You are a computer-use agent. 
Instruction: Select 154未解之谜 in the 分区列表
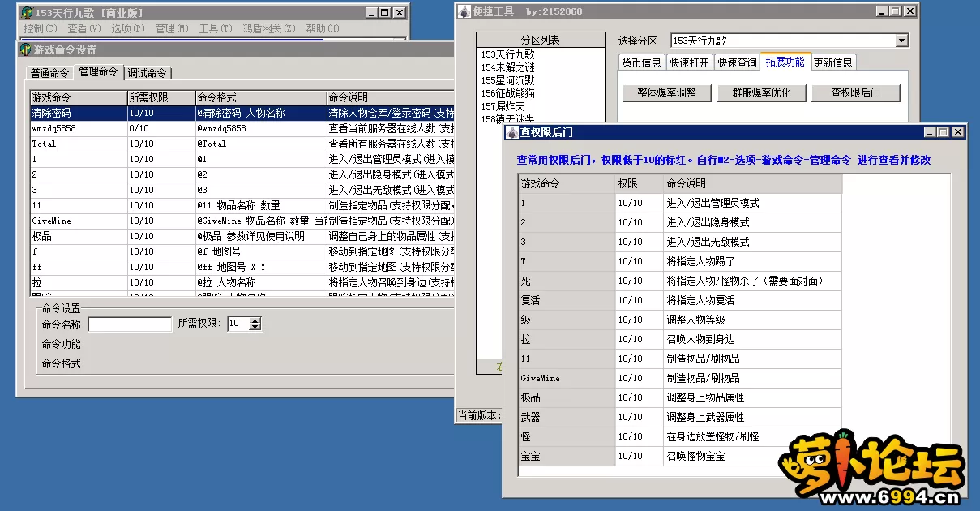[507, 67]
